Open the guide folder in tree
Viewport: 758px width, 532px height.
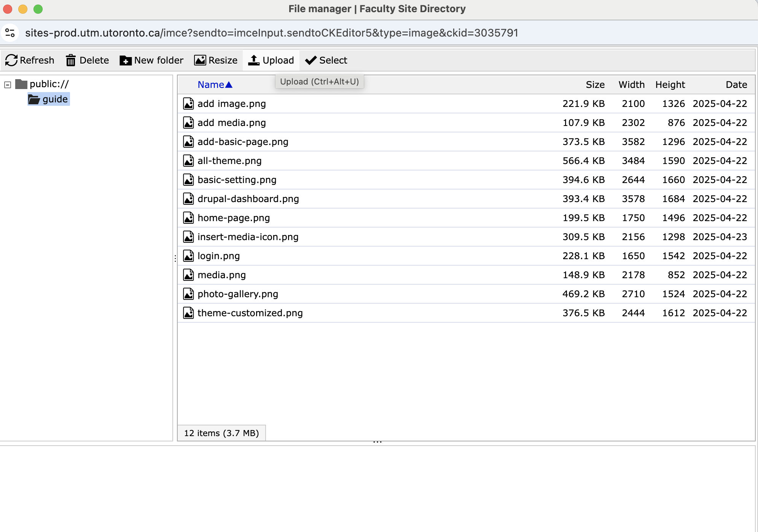click(55, 99)
